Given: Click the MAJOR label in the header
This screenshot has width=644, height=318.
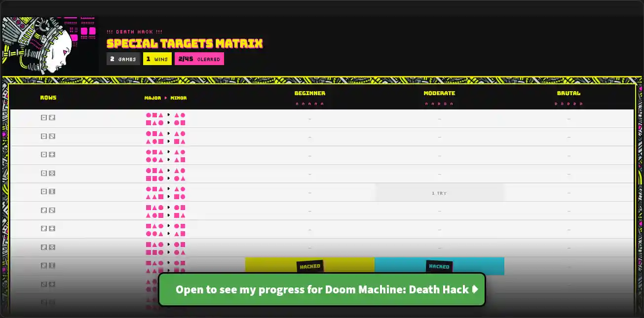Looking at the screenshot, I should click(153, 98).
